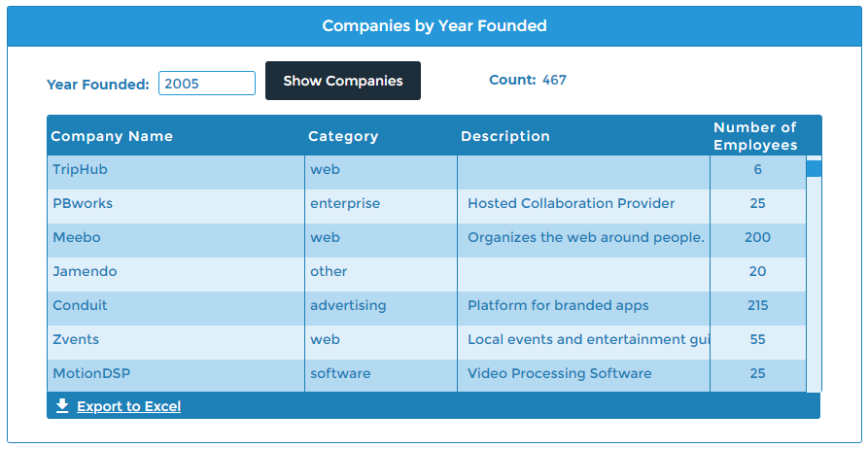Click the Hosted Collaboration Provider description cell
This screenshot has height=449, width=868.
tap(583, 206)
